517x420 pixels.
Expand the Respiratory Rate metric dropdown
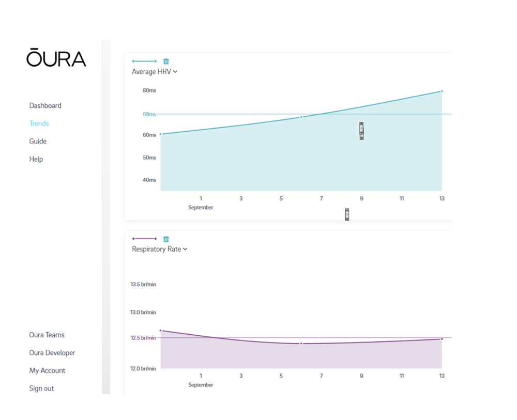pos(159,249)
